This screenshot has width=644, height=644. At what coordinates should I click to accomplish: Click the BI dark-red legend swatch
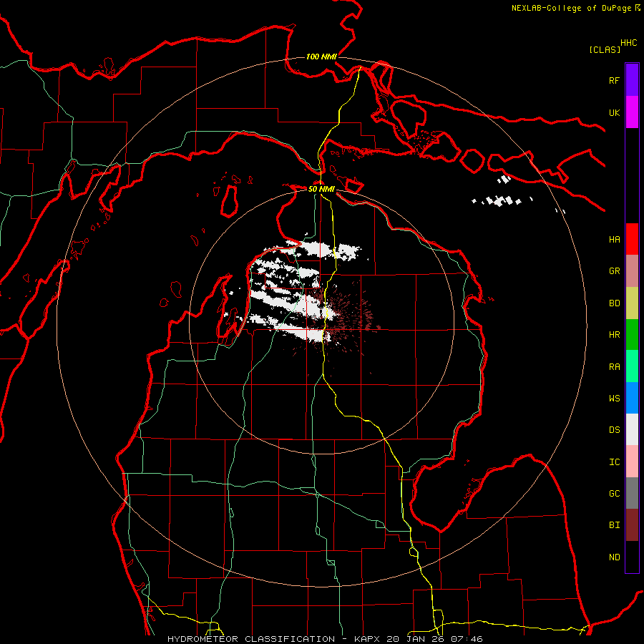click(x=632, y=525)
